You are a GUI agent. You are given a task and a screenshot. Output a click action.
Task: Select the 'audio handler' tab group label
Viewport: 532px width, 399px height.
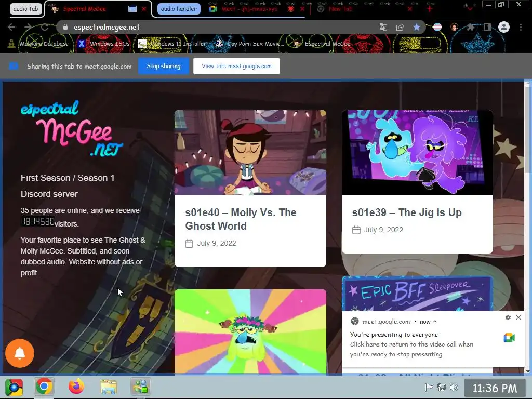click(x=179, y=9)
